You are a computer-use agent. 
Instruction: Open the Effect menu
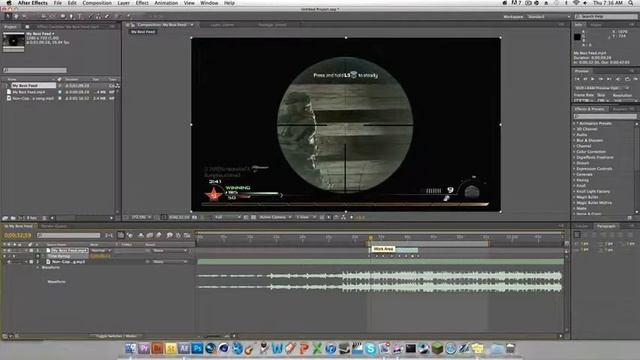(x=142, y=3)
